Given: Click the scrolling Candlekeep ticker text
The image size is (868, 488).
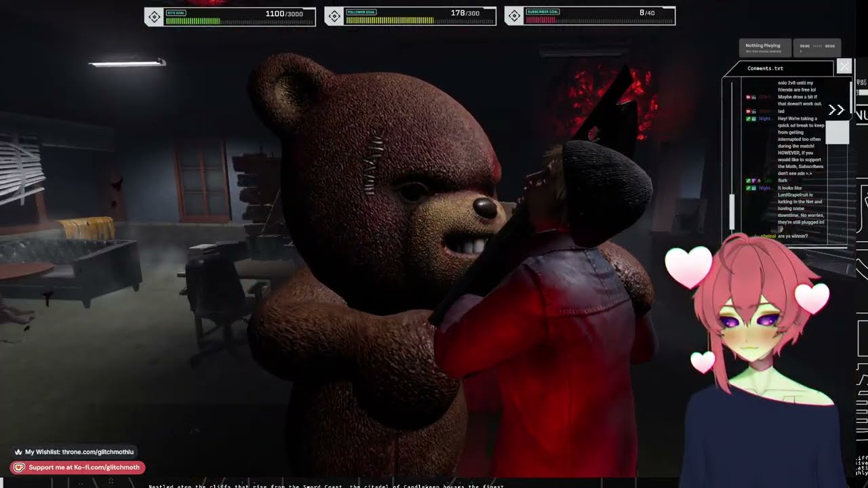Looking at the screenshot, I should click(x=326, y=485).
